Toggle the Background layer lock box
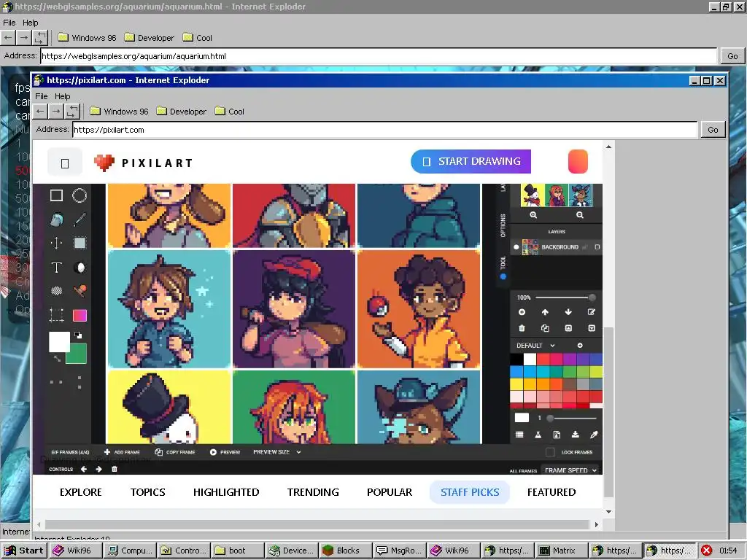Image resolution: width=747 pixels, height=560 pixels. (597, 247)
